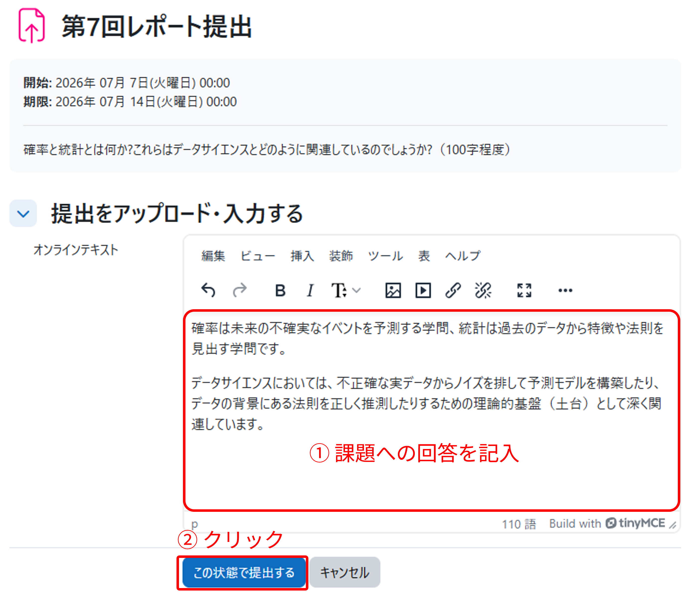Image resolution: width=700 pixels, height=603 pixels.
Task: Insert a link with the chain icon
Action: pyautogui.click(x=453, y=290)
